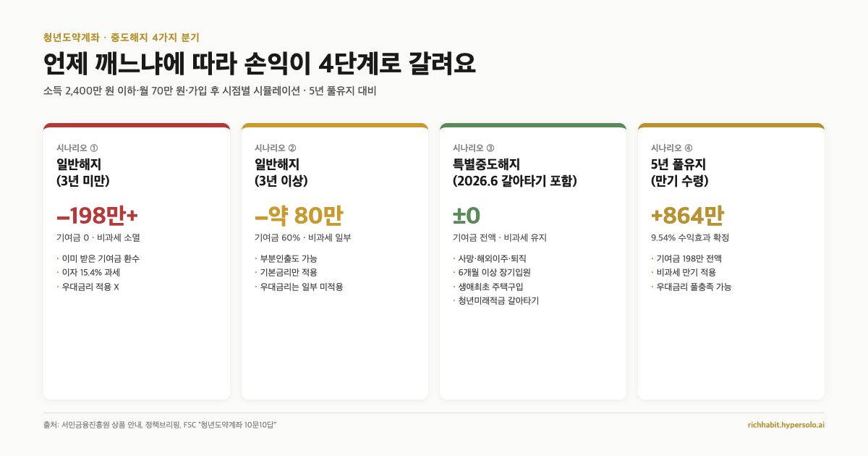Select the main title '언제 깨느냐에 따라 손익이 4단계로 갈려요'
868x456 pixels.
[x=260, y=63]
